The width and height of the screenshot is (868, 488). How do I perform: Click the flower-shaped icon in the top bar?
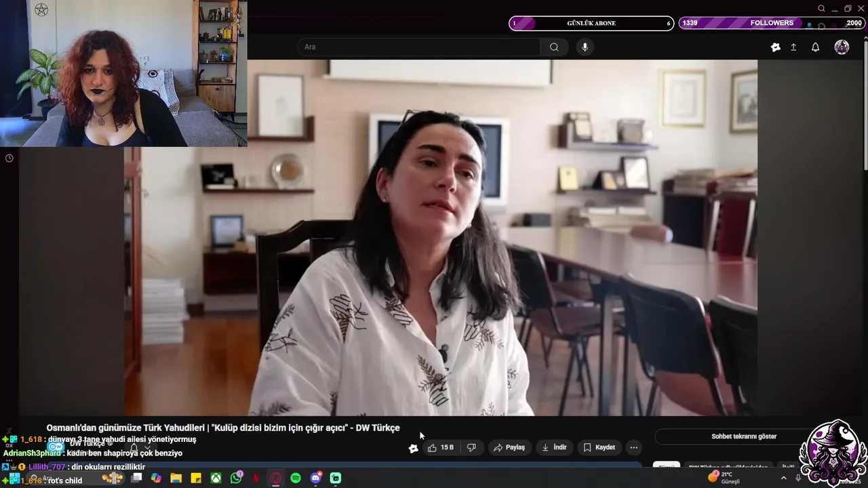775,47
